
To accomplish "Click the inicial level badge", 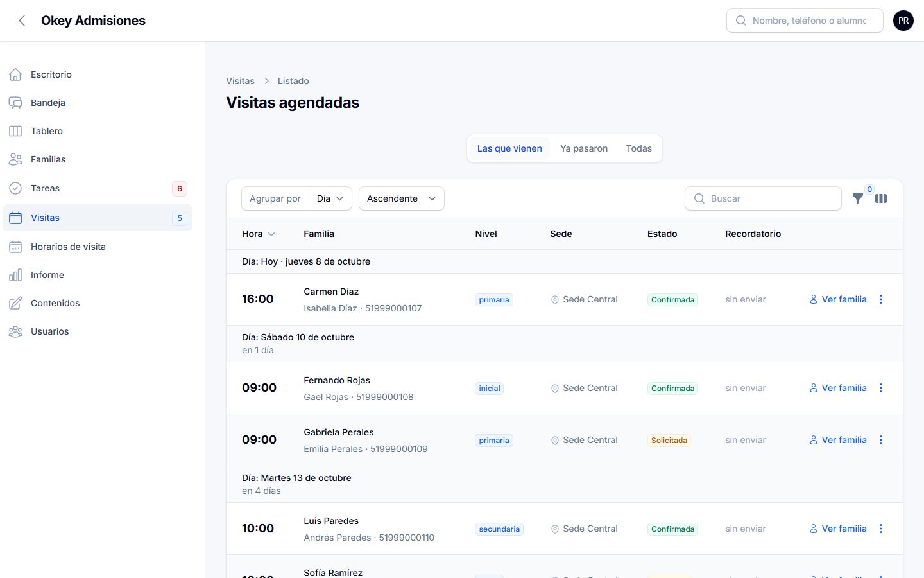I will pyautogui.click(x=490, y=389).
